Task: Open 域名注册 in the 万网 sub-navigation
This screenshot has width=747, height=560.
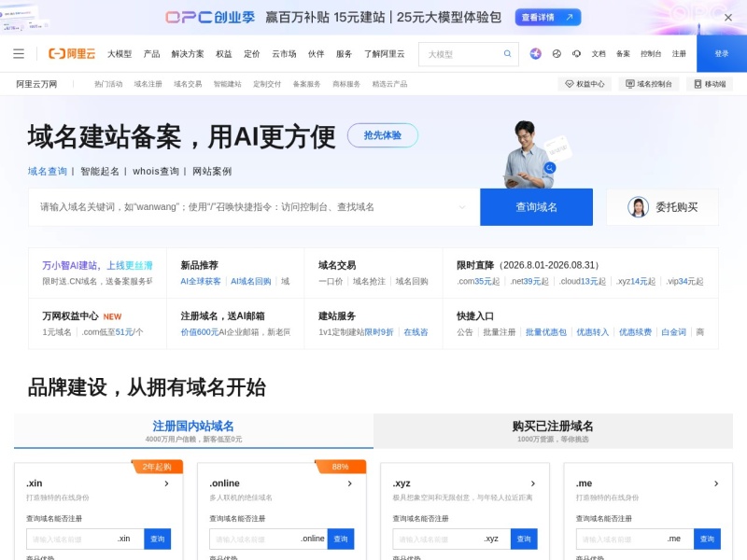Action: click(x=148, y=84)
